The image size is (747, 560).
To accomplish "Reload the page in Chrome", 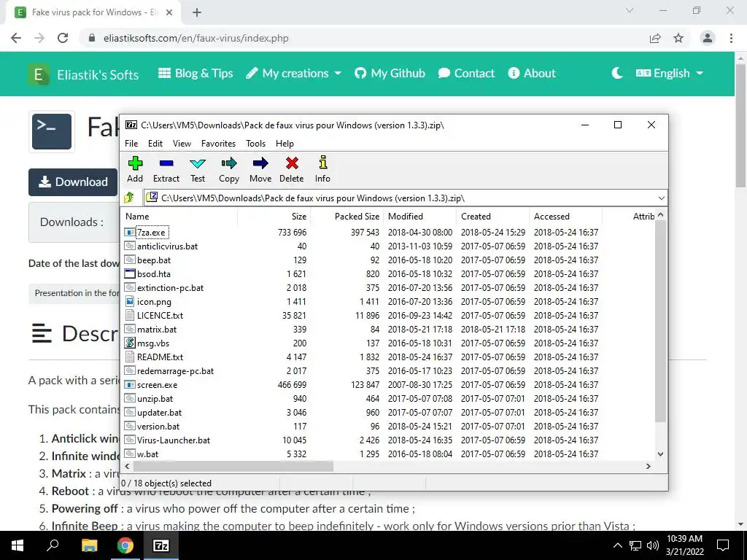I will (x=63, y=38).
